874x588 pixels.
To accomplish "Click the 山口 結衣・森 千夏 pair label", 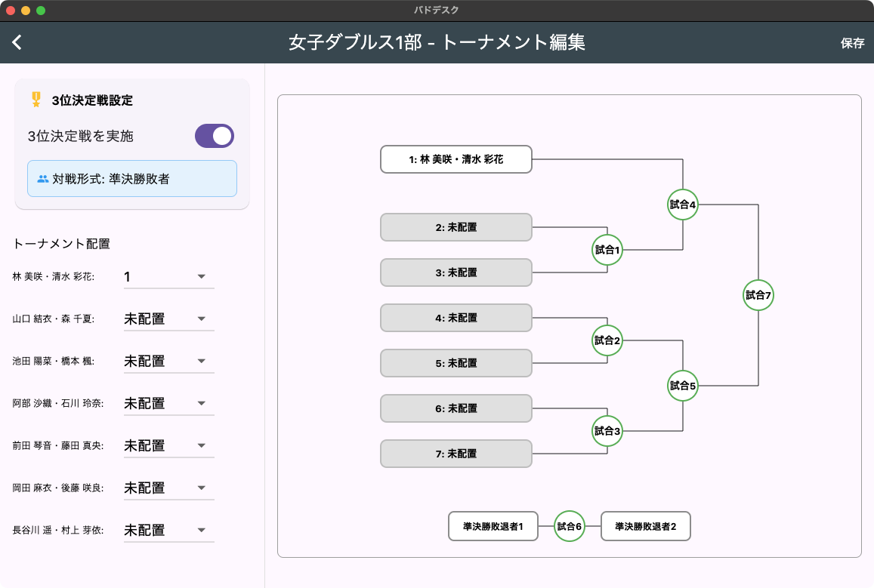I will pyautogui.click(x=54, y=319).
